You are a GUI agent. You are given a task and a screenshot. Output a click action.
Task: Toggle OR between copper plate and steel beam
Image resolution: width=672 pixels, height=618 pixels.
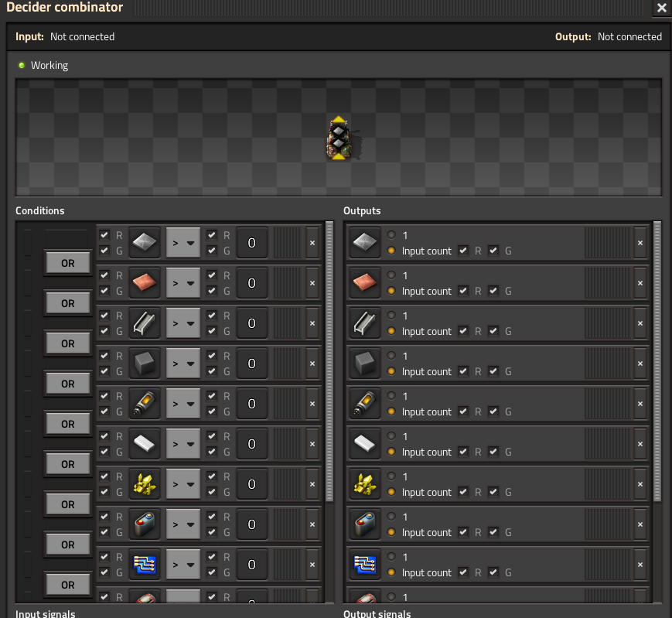coord(68,303)
